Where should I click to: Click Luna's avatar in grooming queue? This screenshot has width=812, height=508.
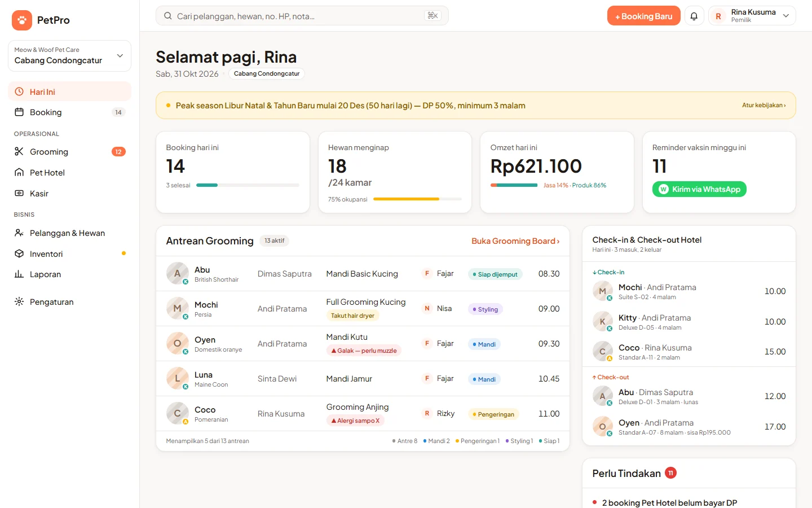click(178, 378)
